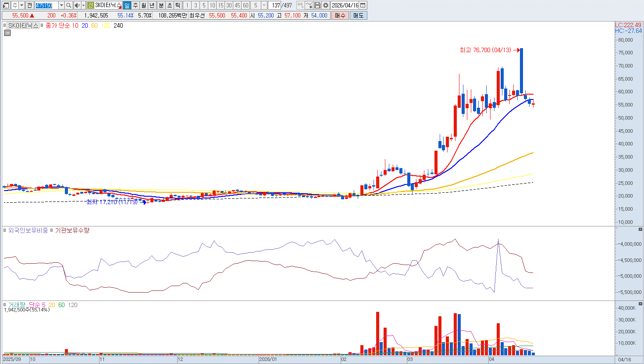
Task: Select the 월 monthly period tab
Action: [144, 5]
